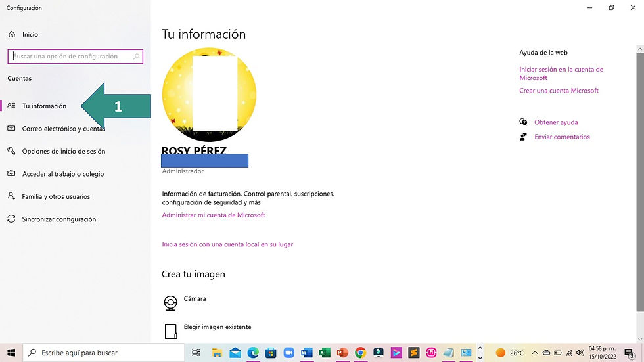
Task: Click the OneDrive cloud tray icon
Action: click(x=546, y=353)
